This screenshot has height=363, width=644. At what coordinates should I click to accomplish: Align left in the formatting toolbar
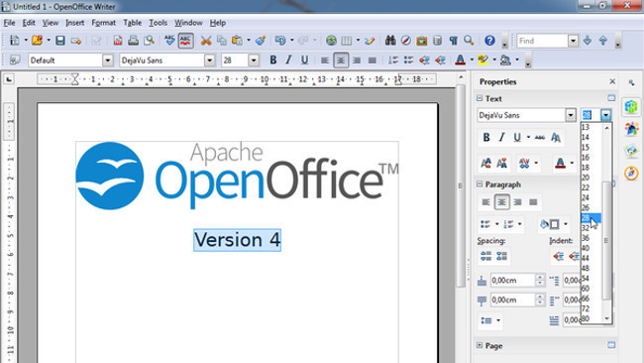325,60
